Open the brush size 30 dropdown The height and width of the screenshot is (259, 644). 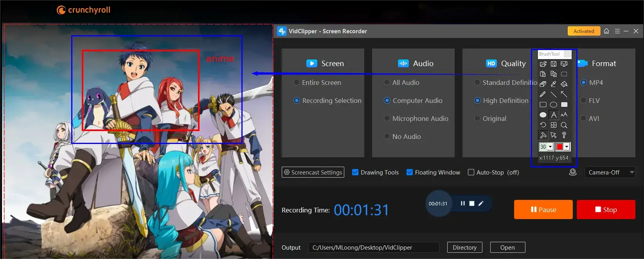(x=550, y=147)
